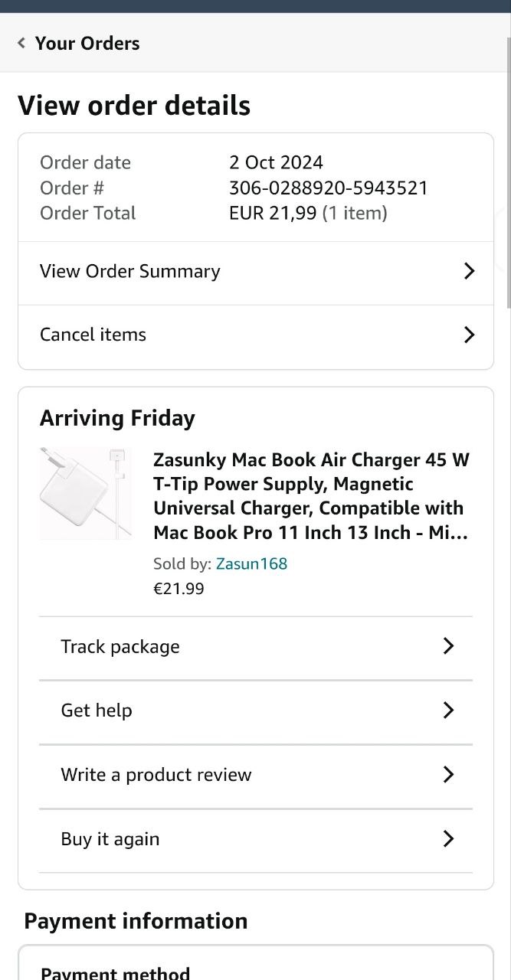
Task: Click the Write a product review chevron
Action: (x=449, y=775)
